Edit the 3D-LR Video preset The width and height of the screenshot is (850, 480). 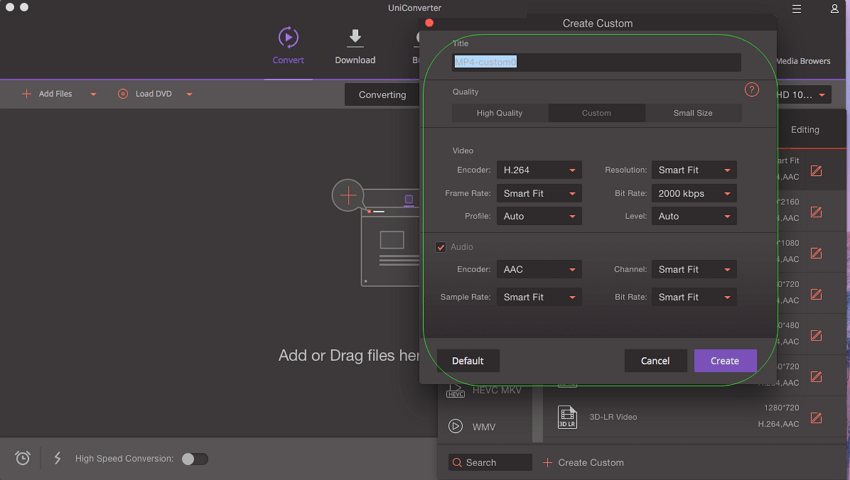click(816, 418)
